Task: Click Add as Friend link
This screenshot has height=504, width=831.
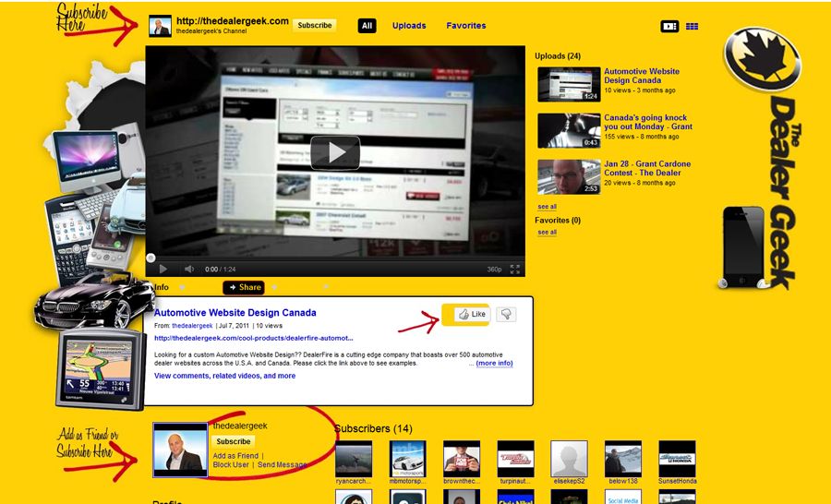Action: (235, 456)
